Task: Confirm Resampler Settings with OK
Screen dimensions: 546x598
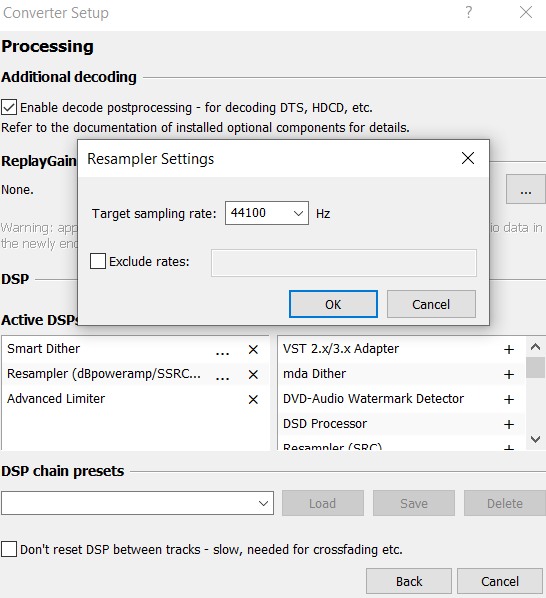Action: [333, 304]
